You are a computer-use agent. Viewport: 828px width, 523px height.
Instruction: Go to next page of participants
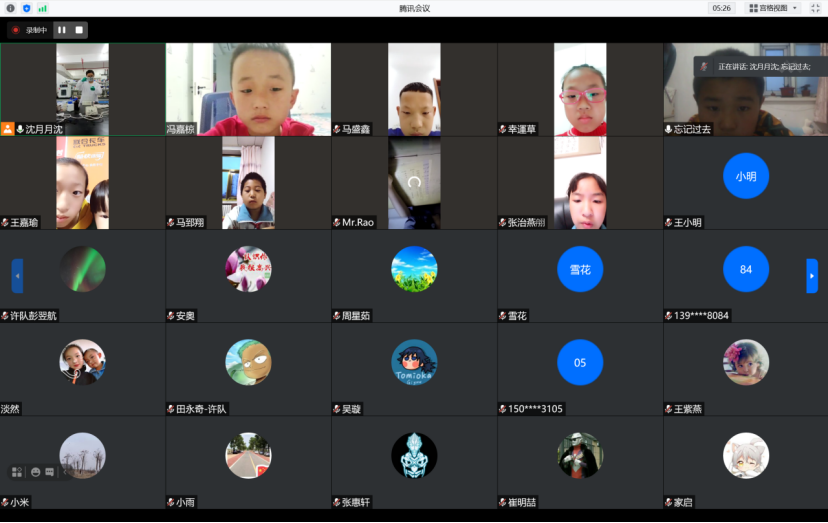click(x=812, y=275)
